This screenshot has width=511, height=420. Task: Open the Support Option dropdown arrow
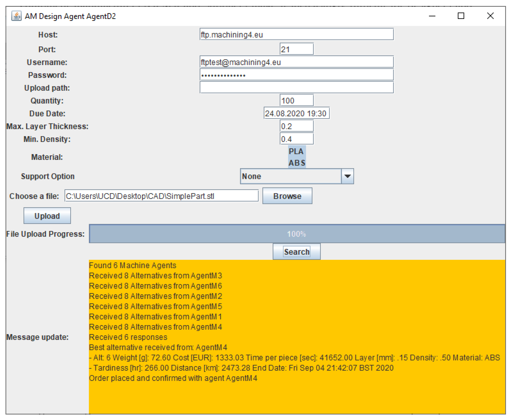click(347, 176)
